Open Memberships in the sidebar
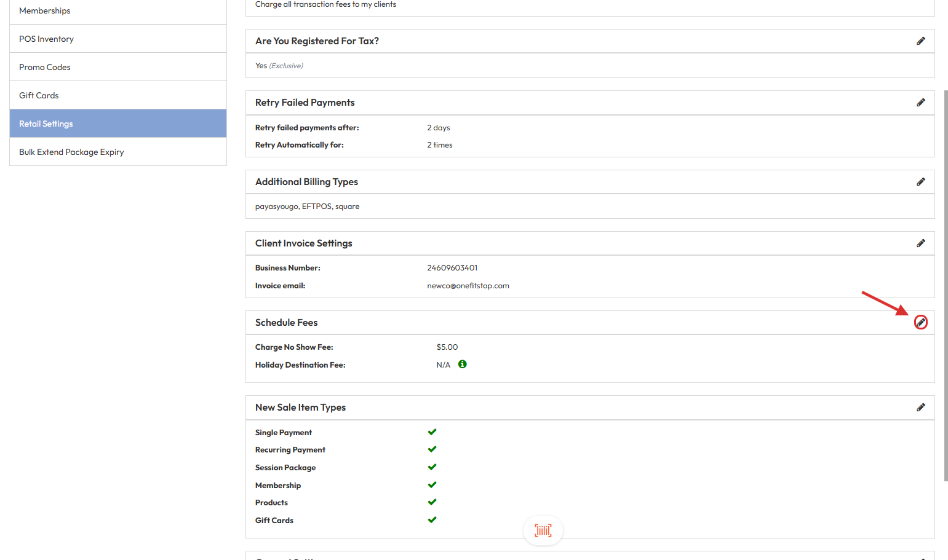The width and height of the screenshot is (948, 560). 118,11
